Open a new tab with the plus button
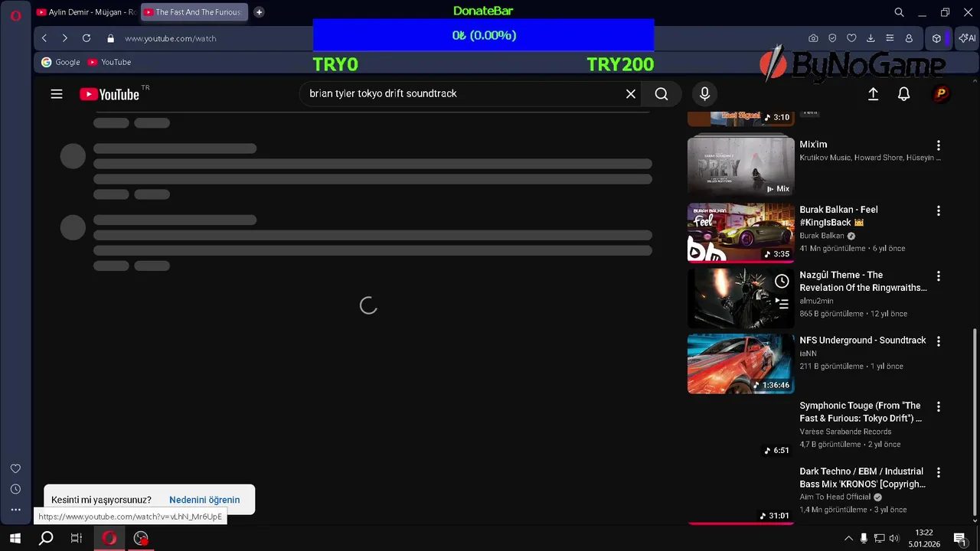The height and width of the screenshot is (551, 980). (x=259, y=12)
